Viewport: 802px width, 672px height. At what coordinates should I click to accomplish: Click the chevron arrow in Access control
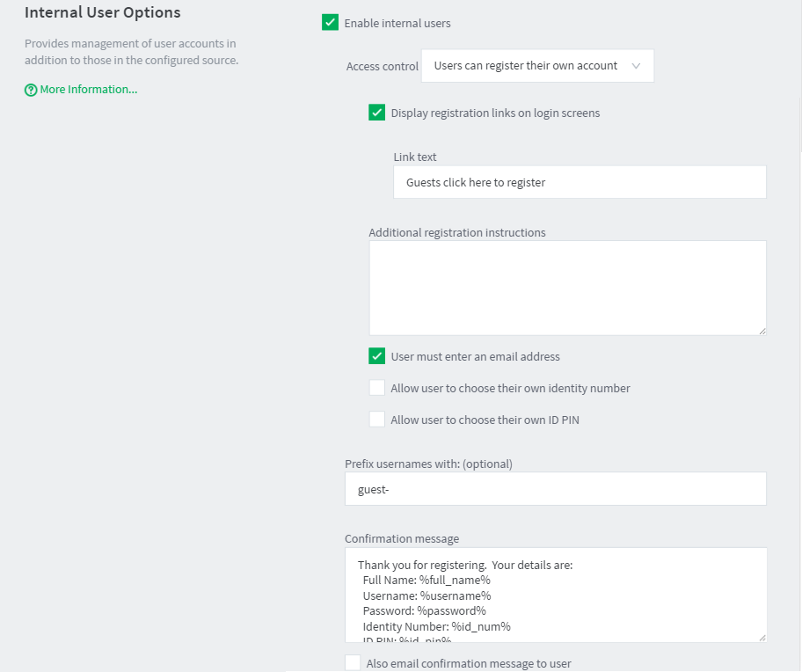636,66
